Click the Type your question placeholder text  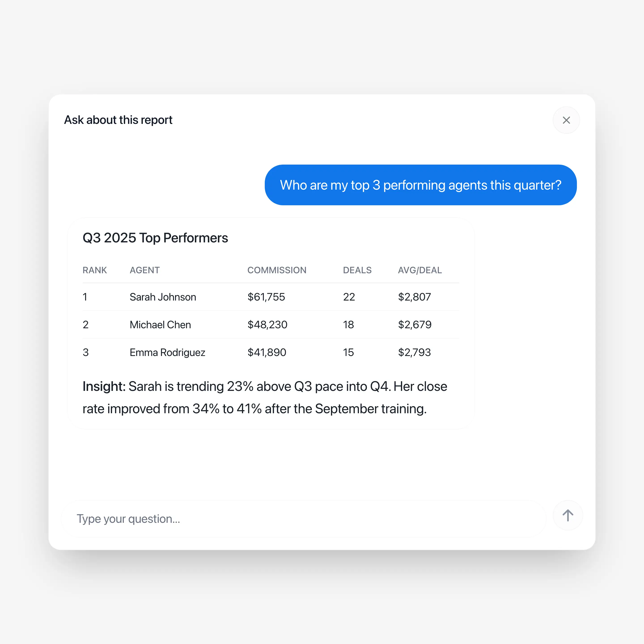point(128,519)
